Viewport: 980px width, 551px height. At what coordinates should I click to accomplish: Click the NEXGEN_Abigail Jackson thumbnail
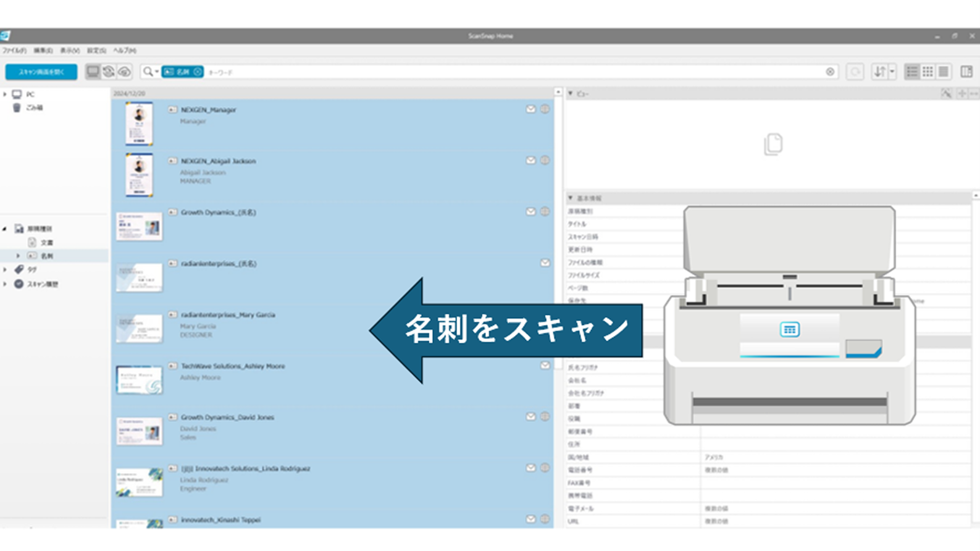(139, 175)
